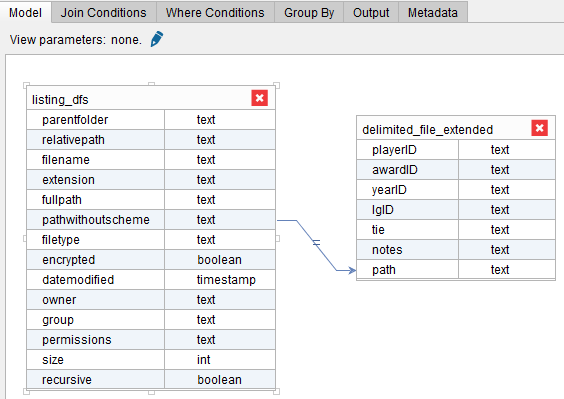This screenshot has height=399, width=564.
Task: Select the filename field
Action: click(x=96, y=160)
